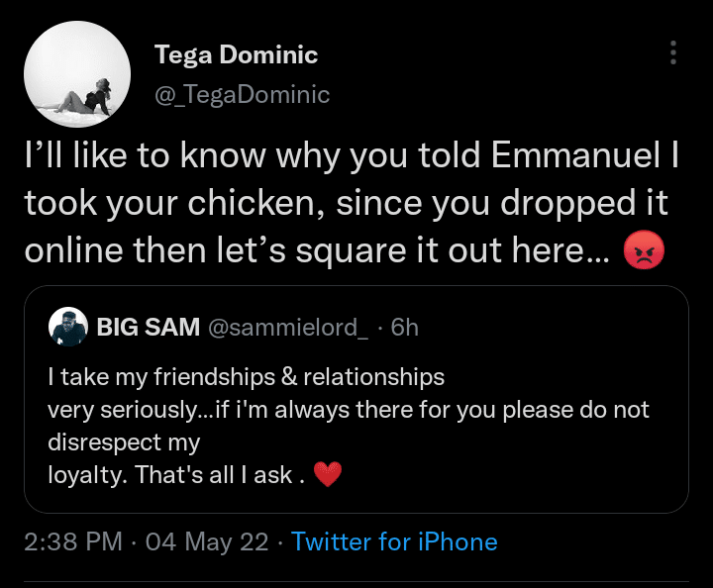The height and width of the screenshot is (588, 713).
Task: Click the 6h timestamp on quoted tweet
Action: tap(405, 327)
